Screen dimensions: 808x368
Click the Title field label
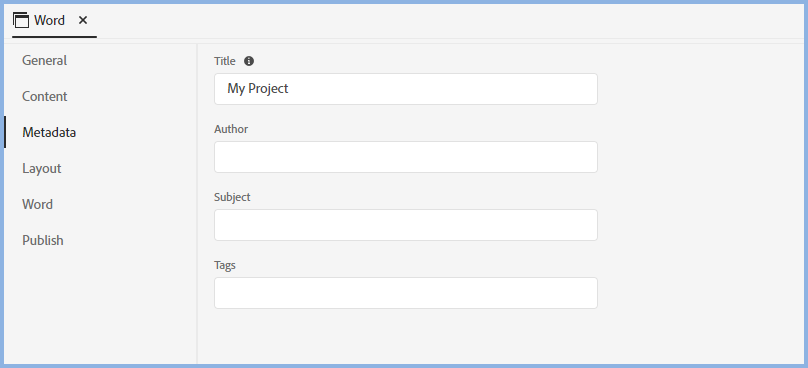point(225,61)
